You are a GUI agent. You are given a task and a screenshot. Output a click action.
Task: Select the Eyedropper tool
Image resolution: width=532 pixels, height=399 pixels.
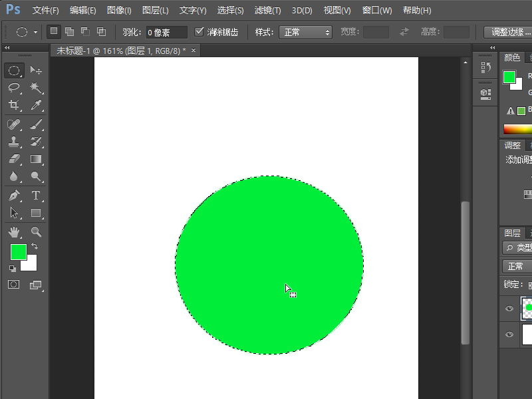(36, 104)
